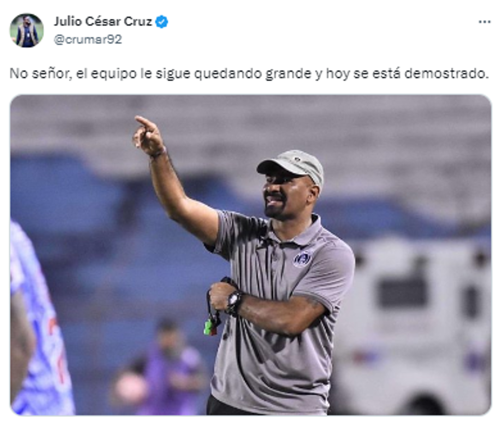Open the three-dot more options menu

point(484,22)
